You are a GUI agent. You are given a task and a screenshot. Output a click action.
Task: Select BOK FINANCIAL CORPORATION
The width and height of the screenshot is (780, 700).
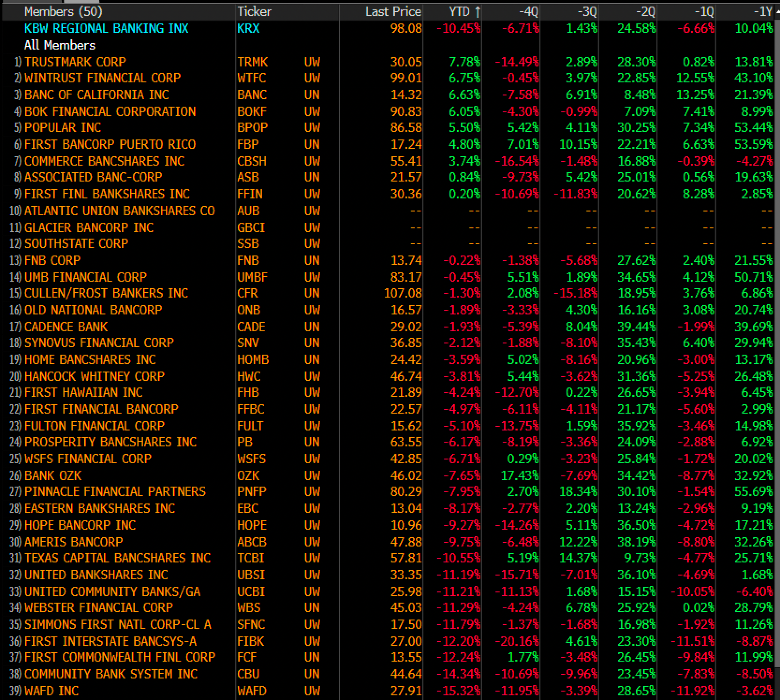pos(110,111)
